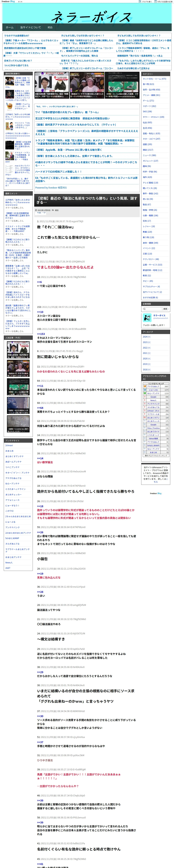
Task: Open the RSS navigation tab
Action: pyautogui.click(x=50, y=27)
